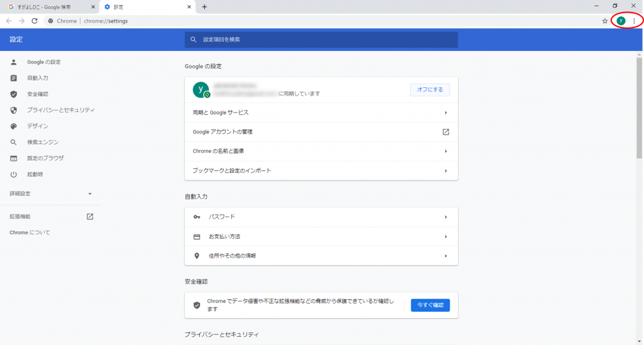
Task: Open ブックマークと設定のインポート row
Action: [321, 170]
